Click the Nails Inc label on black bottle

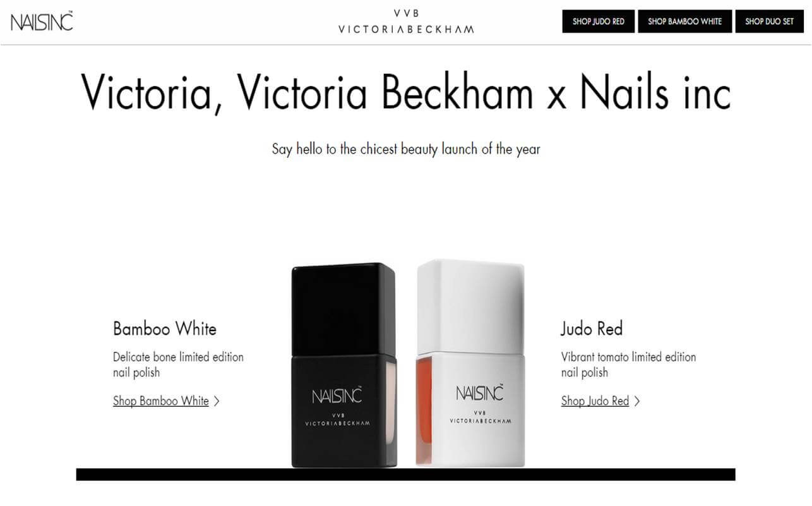coord(337,396)
